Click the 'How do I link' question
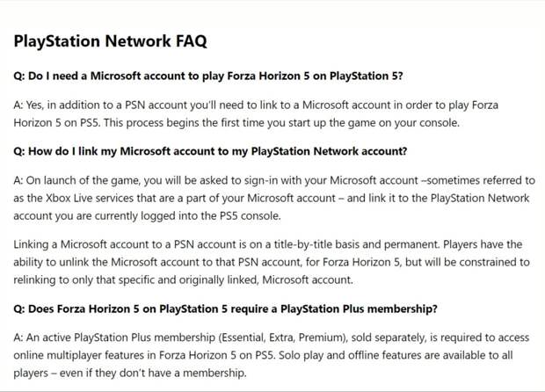545x392 pixels. [x=210, y=151]
